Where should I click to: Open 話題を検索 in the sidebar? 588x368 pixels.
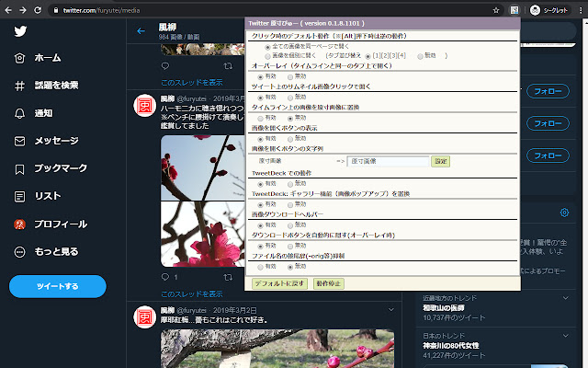tap(46, 86)
